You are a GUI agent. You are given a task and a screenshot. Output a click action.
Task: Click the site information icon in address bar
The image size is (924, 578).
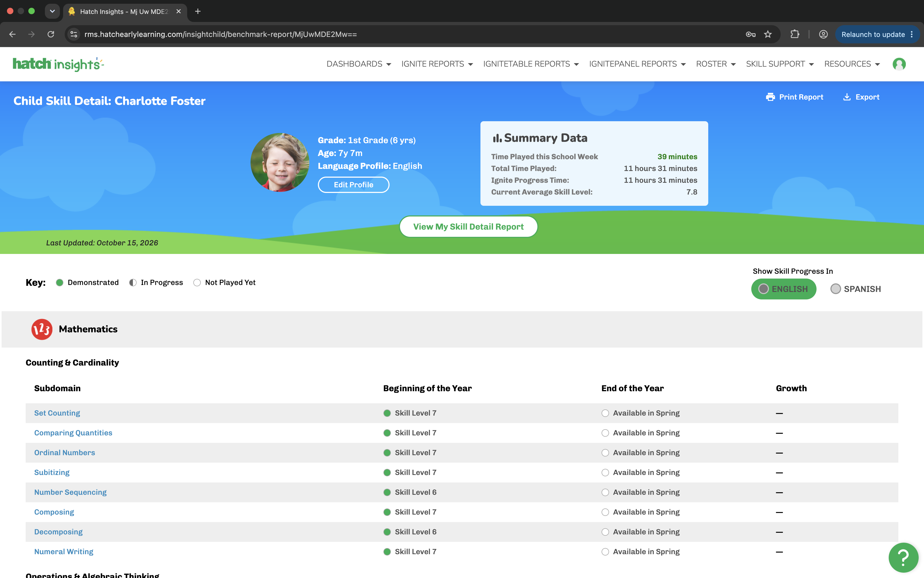(x=74, y=35)
